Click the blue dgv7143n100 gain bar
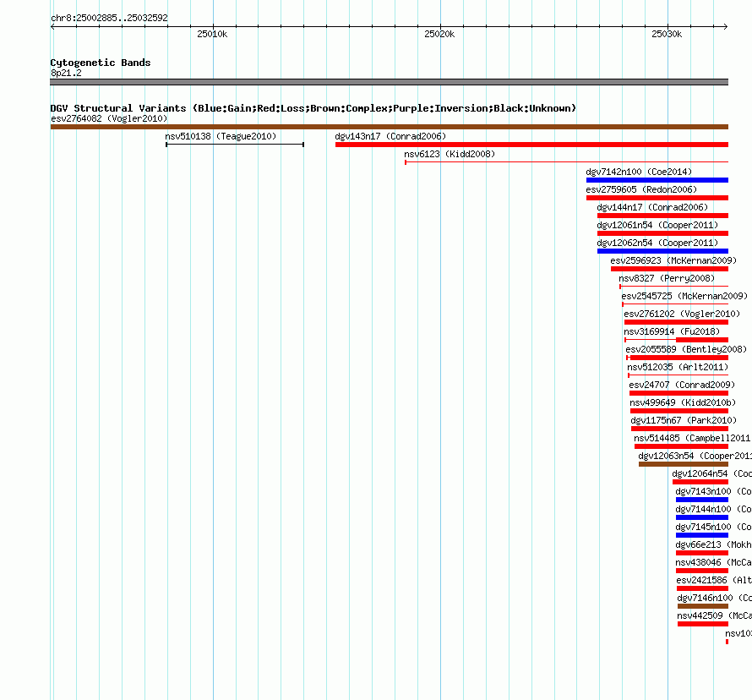The width and height of the screenshot is (752, 700). pos(702,500)
